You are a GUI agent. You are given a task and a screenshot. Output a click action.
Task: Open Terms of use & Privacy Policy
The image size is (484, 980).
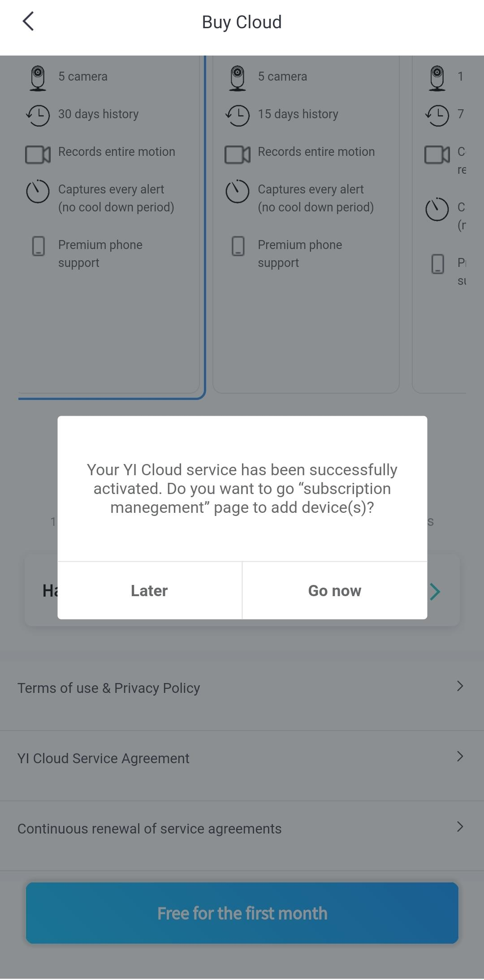click(x=109, y=688)
